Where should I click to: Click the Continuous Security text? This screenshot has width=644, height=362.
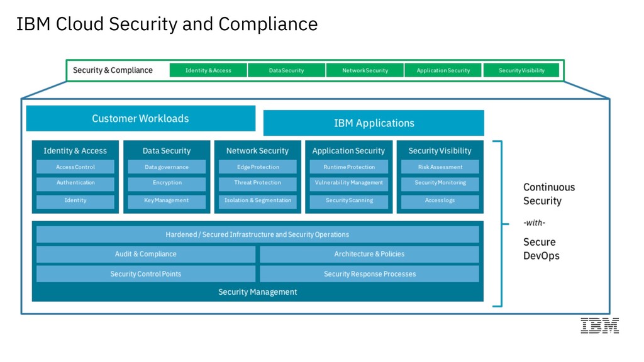548,194
